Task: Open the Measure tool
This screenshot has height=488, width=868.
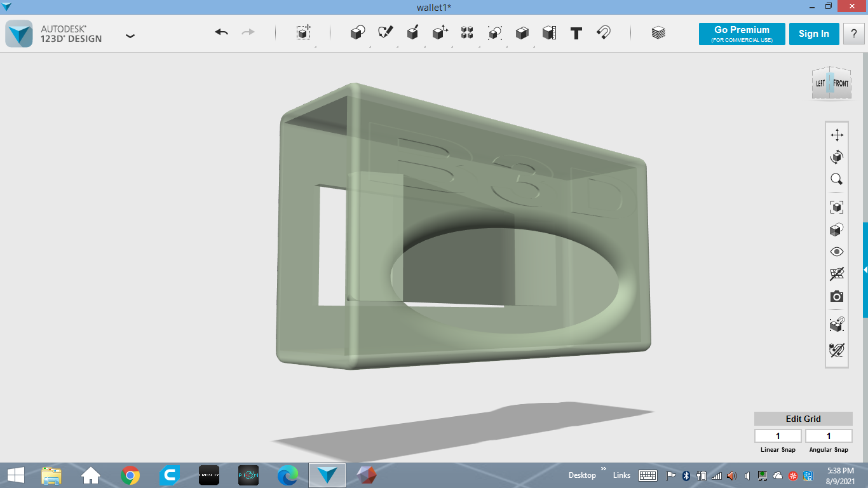Action: click(549, 33)
